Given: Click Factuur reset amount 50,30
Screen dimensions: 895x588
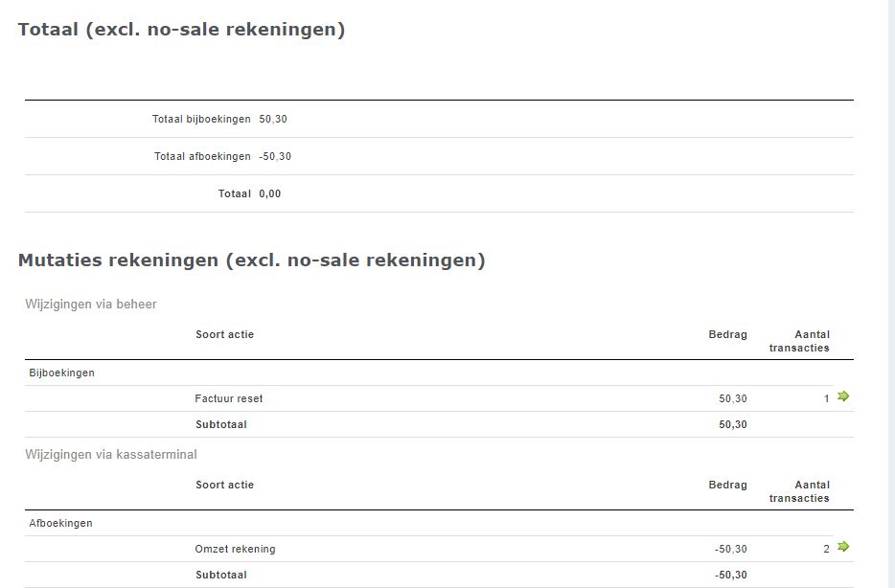Looking at the screenshot, I should [x=733, y=398].
